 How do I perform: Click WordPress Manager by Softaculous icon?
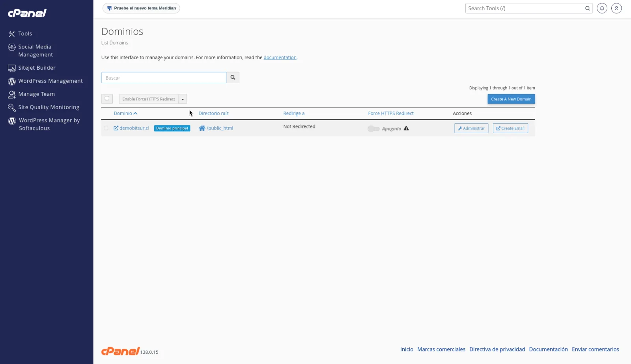[12, 121]
